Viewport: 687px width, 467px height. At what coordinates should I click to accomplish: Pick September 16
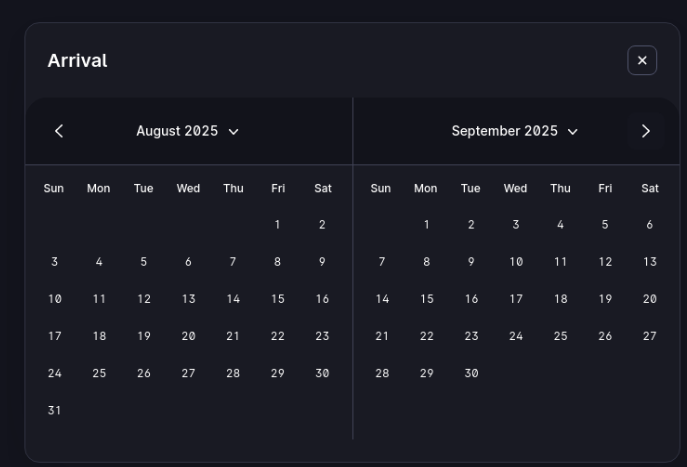pyautogui.click(x=471, y=299)
